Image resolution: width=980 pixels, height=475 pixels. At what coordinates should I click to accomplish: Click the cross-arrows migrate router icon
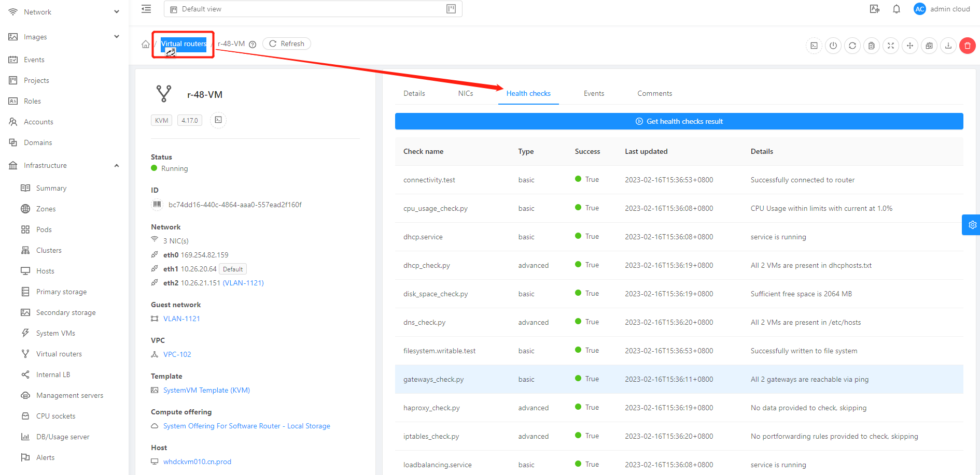(910, 46)
